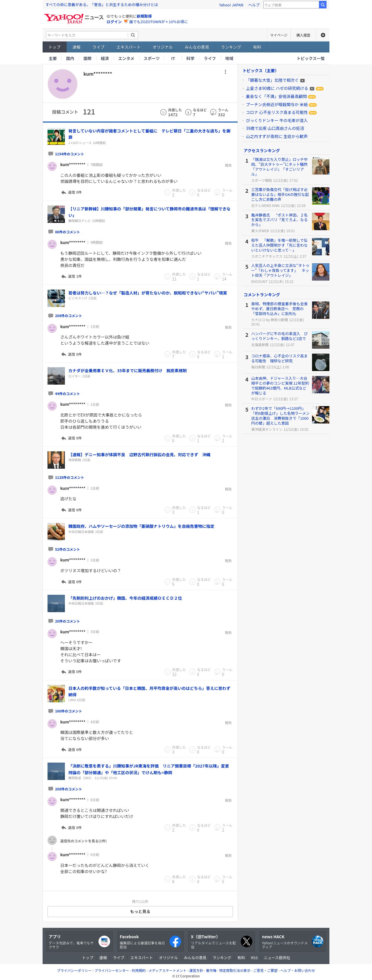The width and height of the screenshot is (372, 980).
Task: Click the Facebook icon in the footer
Action: [175, 941]
